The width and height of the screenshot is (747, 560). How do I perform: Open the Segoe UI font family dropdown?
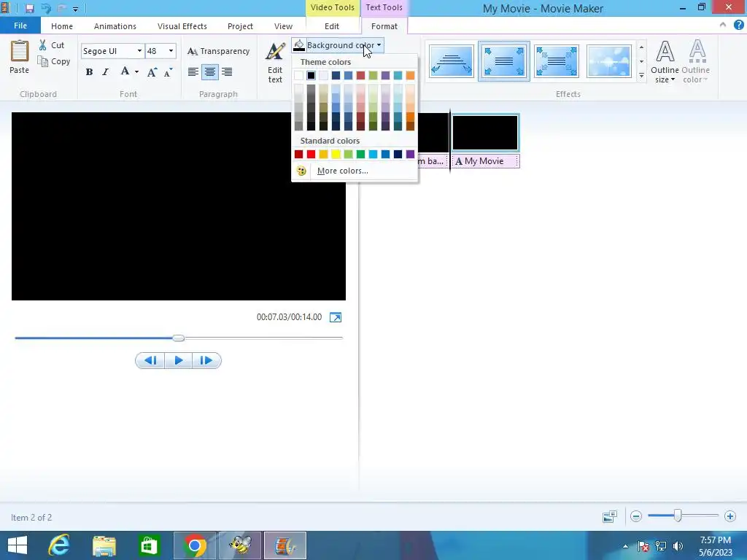tap(139, 51)
